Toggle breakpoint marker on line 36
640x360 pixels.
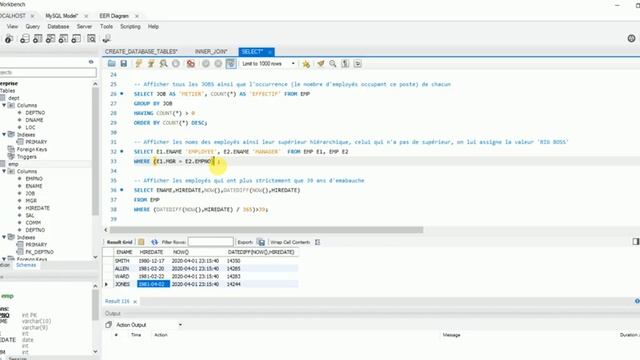[122, 190]
